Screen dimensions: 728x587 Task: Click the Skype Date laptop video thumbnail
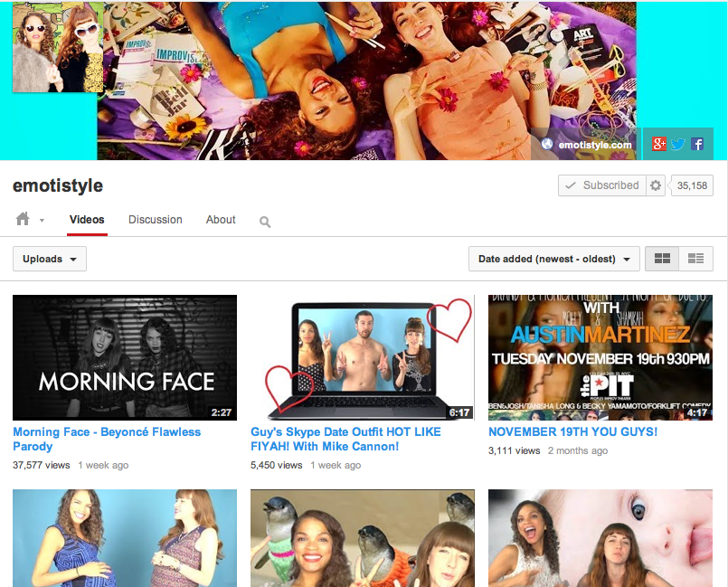(363, 357)
